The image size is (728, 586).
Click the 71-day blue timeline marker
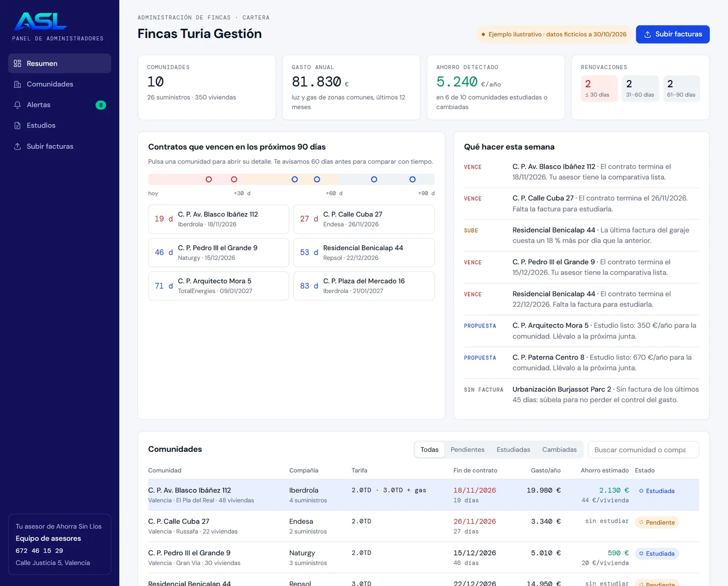tap(374, 179)
